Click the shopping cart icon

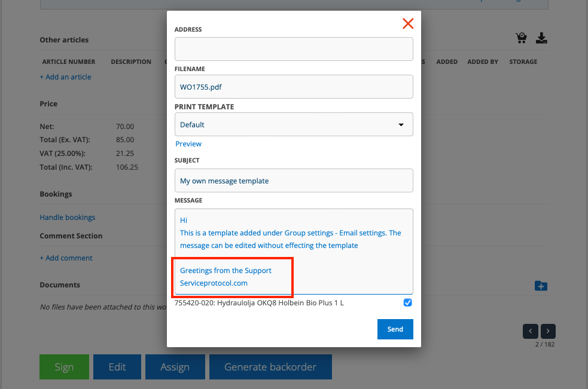(x=521, y=39)
